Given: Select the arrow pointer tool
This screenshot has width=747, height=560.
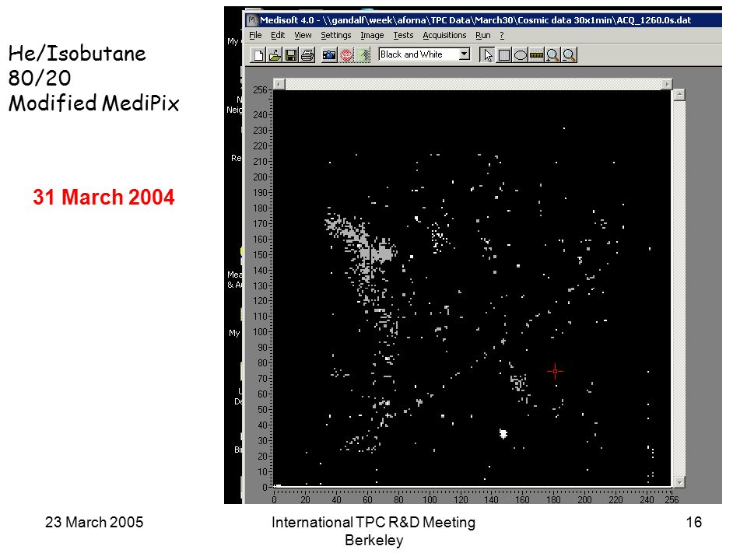Looking at the screenshot, I should point(487,55).
